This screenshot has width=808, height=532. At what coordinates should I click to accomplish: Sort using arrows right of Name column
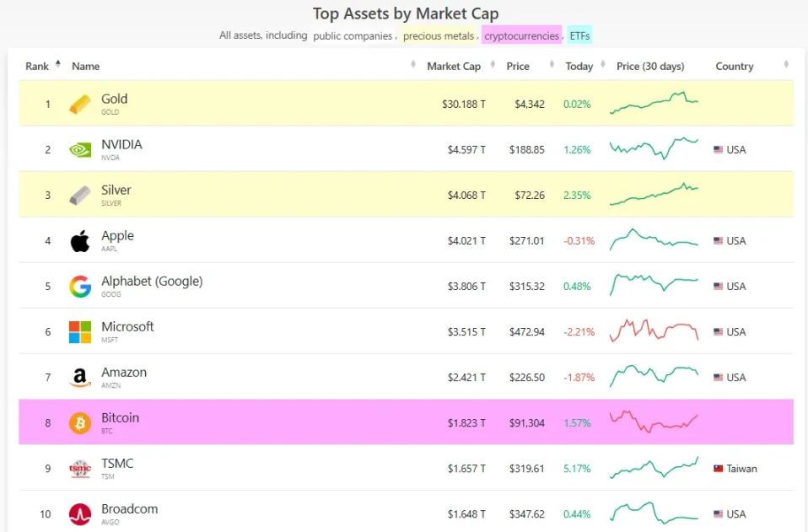click(x=413, y=64)
